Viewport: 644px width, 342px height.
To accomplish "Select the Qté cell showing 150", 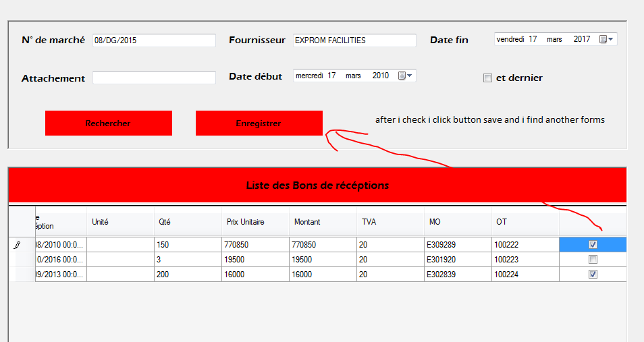I will pyautogui.click(x=188, y=245).
